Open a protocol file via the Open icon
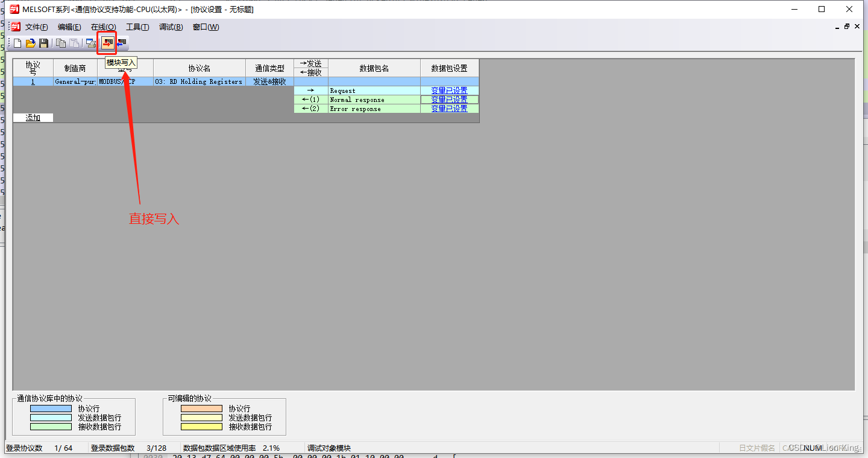Image resolution: width=868 pixels, height=458 pixels. [31, 42]
